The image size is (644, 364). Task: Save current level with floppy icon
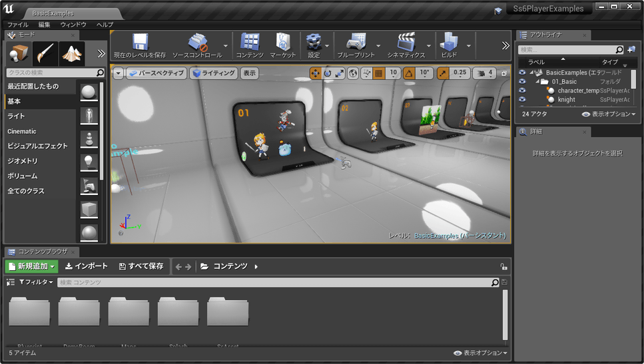point(140,45)
